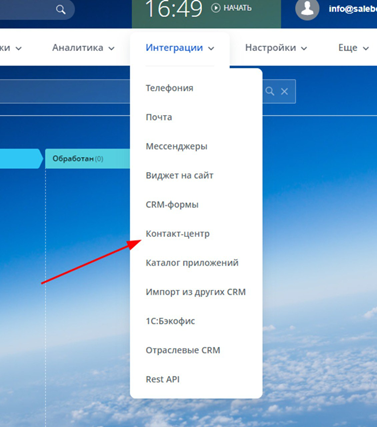Screen dimensions: 377x427
Task: Click the user avatar icon
Action: tap(307, 8)
